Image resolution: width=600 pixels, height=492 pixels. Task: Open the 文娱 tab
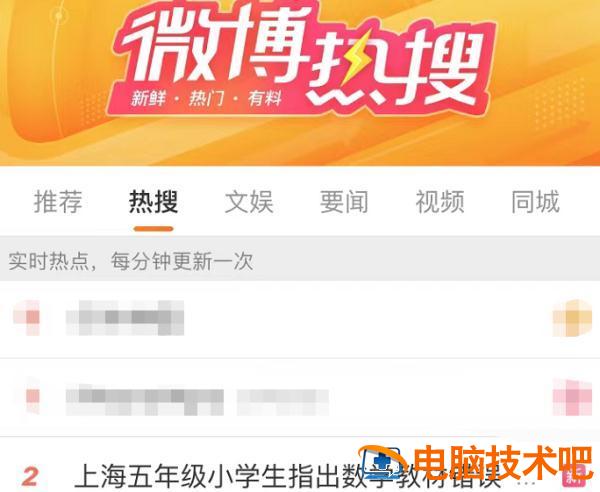pyautogui.click(x=249, y=202)
